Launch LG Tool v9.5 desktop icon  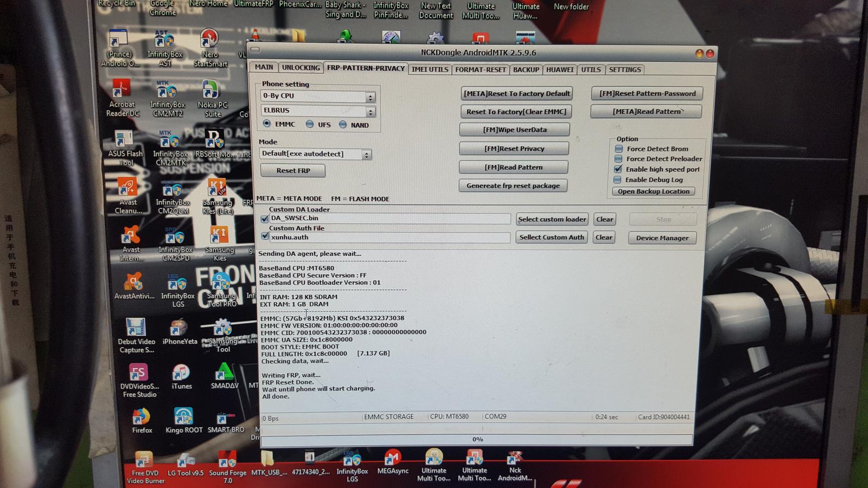[x=186, y=465]
